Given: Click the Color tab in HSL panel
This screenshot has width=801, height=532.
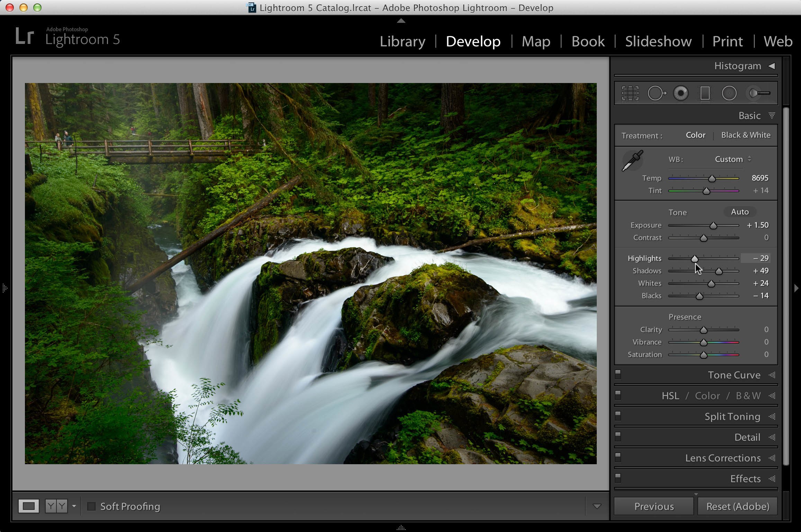Looking at the screenshot, I should [x=707, y=396].
